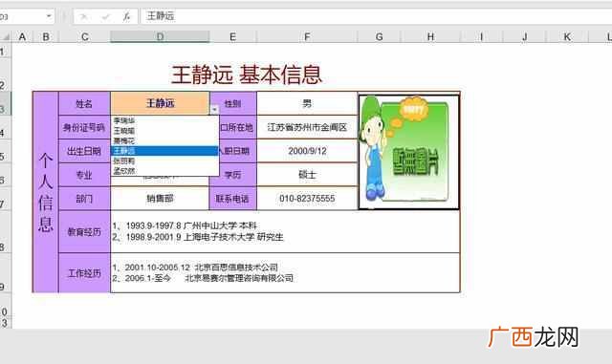612x364 pixels.
Task: Click the formula bar cancel X icon
Action: coord(83,16)
